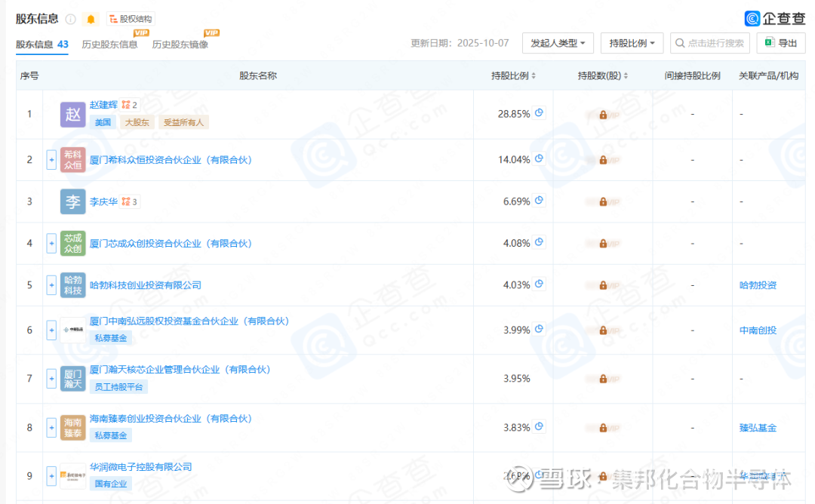This screenshot has width=815, height=504.
Task: Click history icon next to 3.83%
Action: tap(539, 426)
